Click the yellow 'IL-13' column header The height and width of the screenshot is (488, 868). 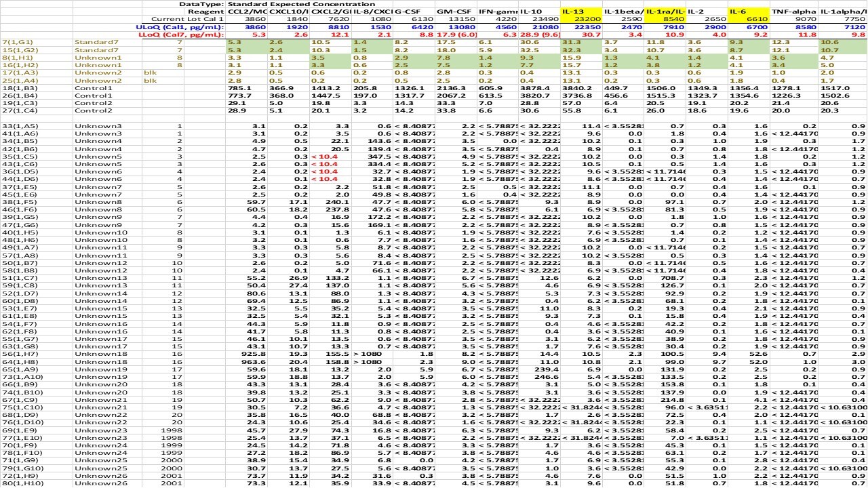(581, 12)
